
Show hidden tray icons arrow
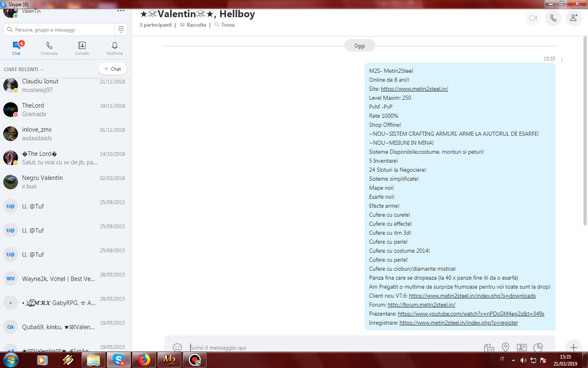[x=513, y=360]
